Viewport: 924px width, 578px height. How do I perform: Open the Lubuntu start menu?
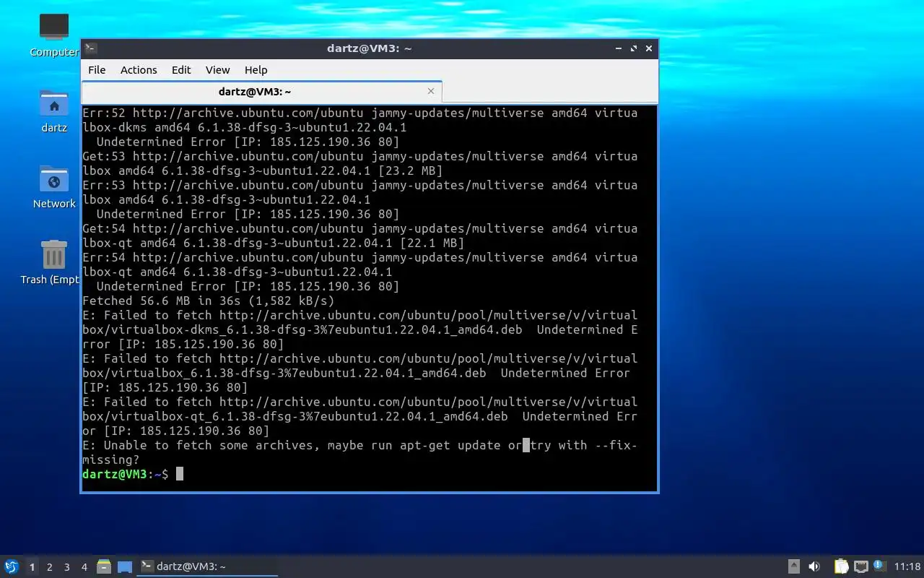tap(12, 566)
